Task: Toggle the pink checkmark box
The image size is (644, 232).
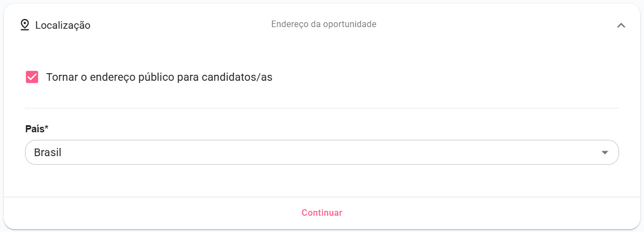Action: click(x=32, y=77)
